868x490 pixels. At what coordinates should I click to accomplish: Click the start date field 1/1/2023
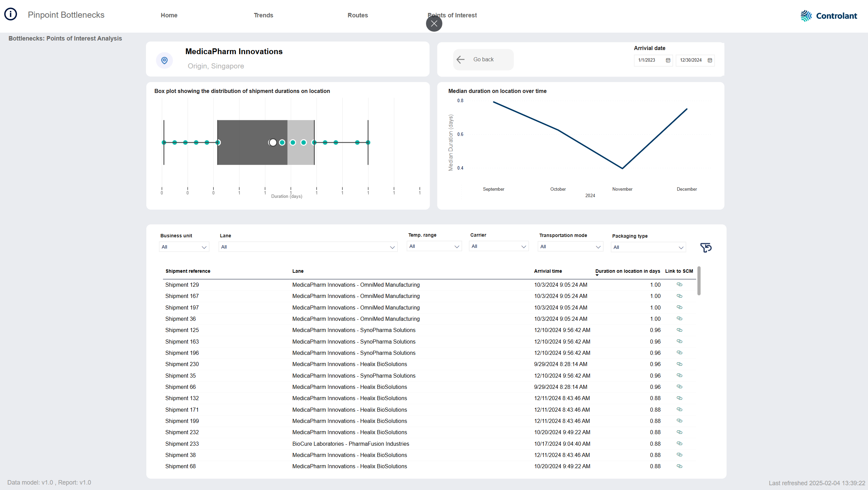653,60
